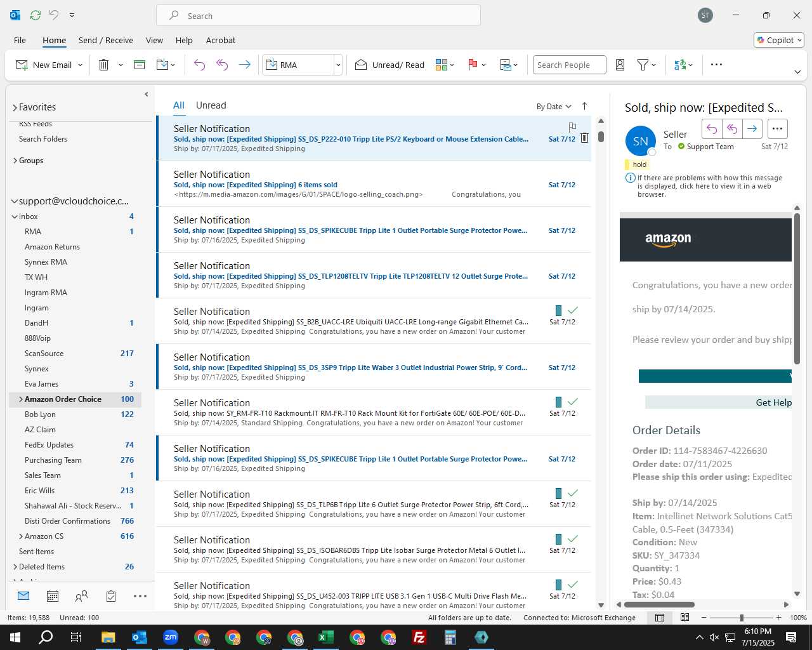Click Reply in the reading pane header
Image resolution: width=812 pixels, height=650 pixels.
(x=712, y=129)
